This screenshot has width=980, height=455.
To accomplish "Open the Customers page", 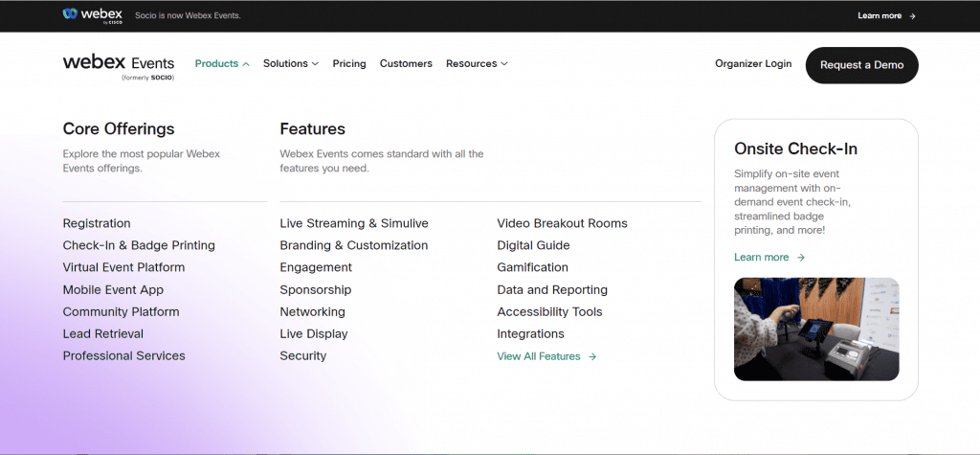I will point(406,64).
